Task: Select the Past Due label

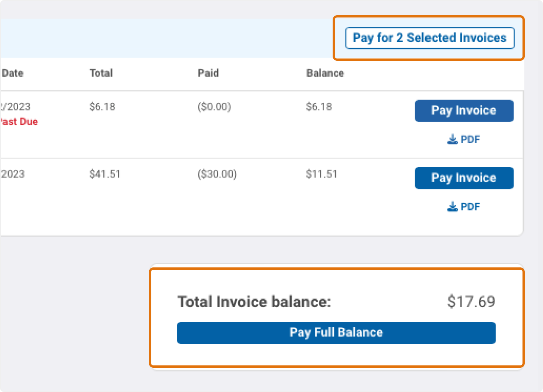Action: [x=19, y=122]
